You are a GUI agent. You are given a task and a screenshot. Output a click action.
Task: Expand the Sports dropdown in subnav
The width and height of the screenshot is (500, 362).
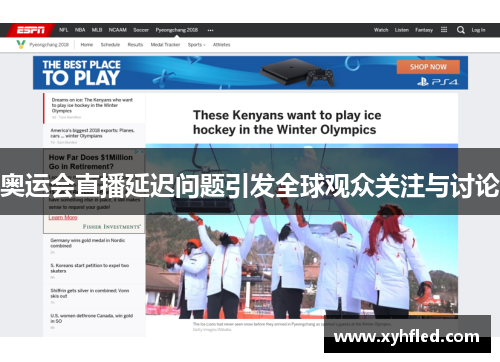pyautogui.click(x=197, y=45)
